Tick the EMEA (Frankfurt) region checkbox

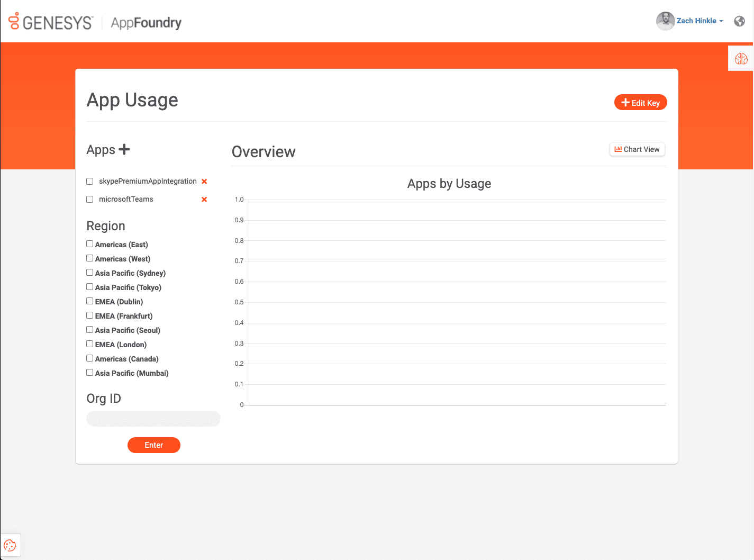coord(90,315)
